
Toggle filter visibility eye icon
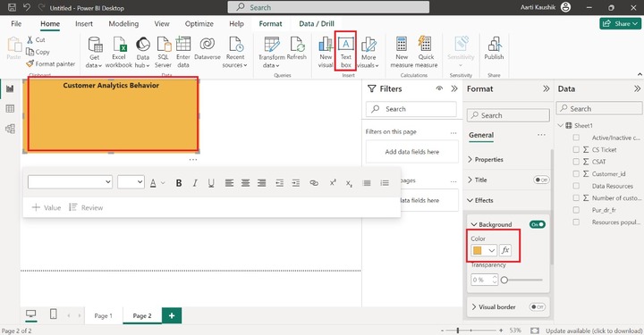[x=439, y=88]
